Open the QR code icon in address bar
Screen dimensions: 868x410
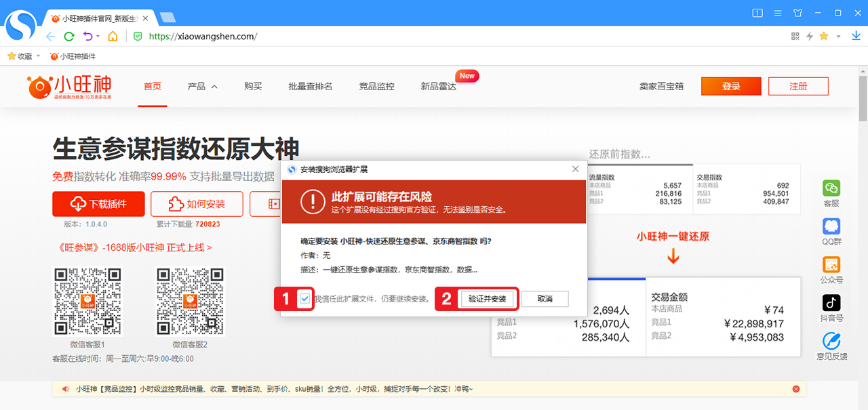tap(795, 36)
